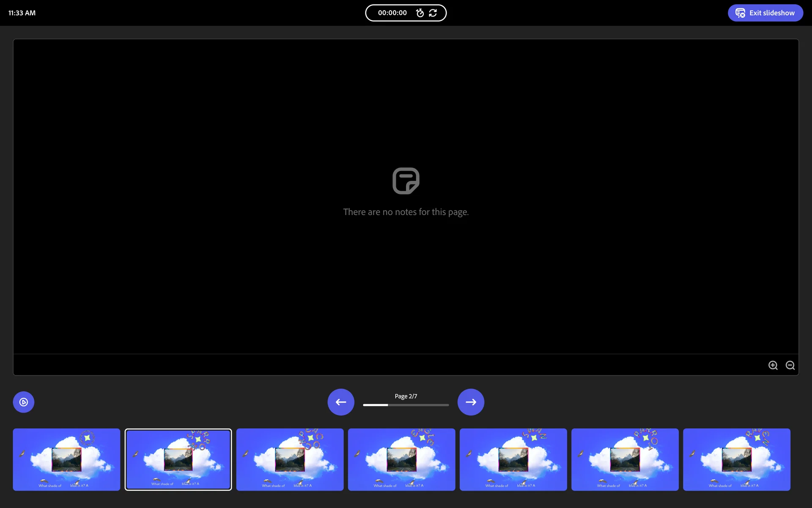Viewport: 812px width, 508px height.
Task: Click the Page 2/7 indicator label
Action: (x=406, y=396)
